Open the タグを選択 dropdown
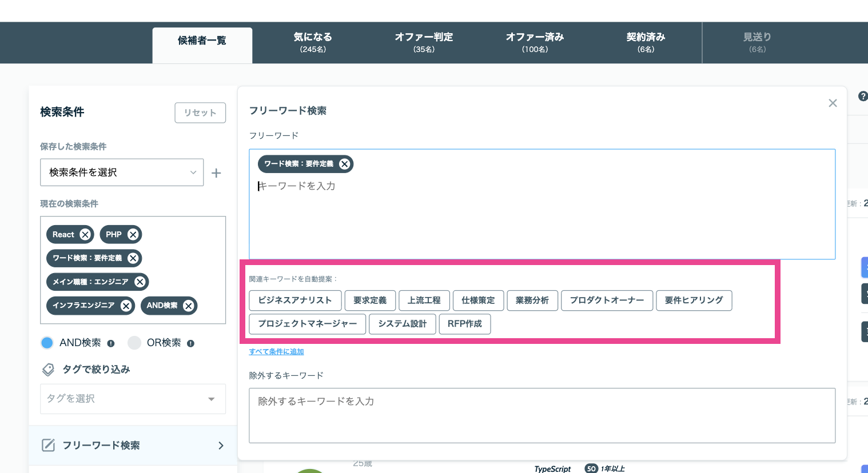The height and width of the screenshot is (473, 868). point(133,399)
